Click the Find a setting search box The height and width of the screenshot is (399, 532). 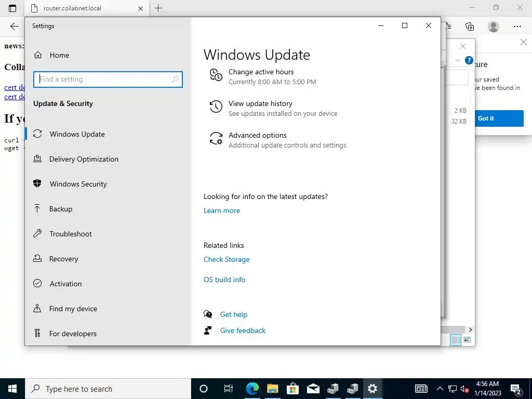coord(108,79)
